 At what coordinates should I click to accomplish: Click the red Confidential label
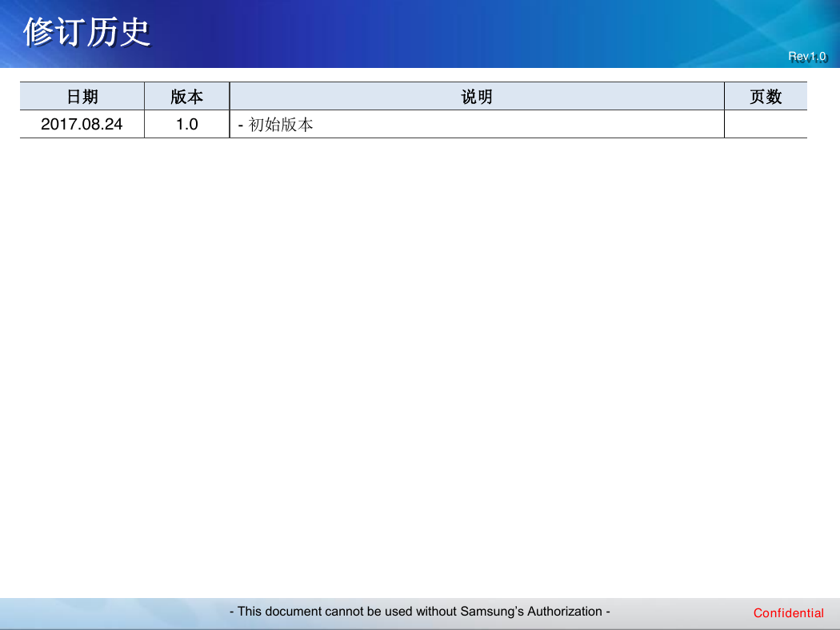789,613
